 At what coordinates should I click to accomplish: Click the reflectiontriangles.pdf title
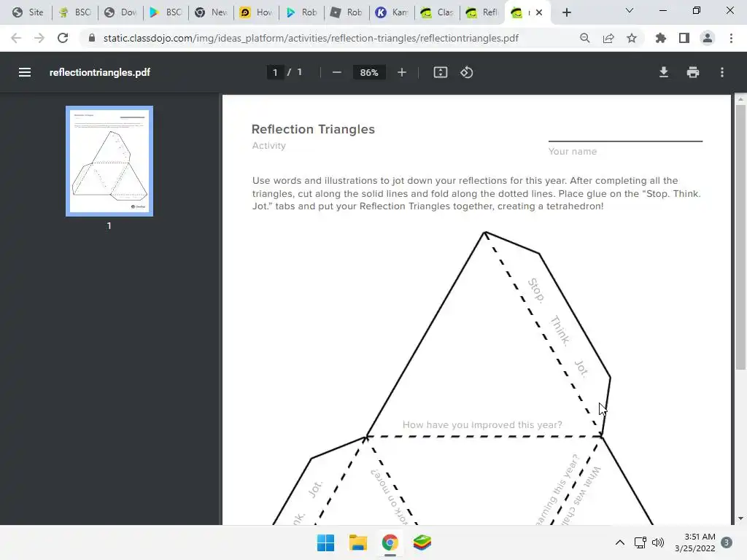(x=100, y=72)
